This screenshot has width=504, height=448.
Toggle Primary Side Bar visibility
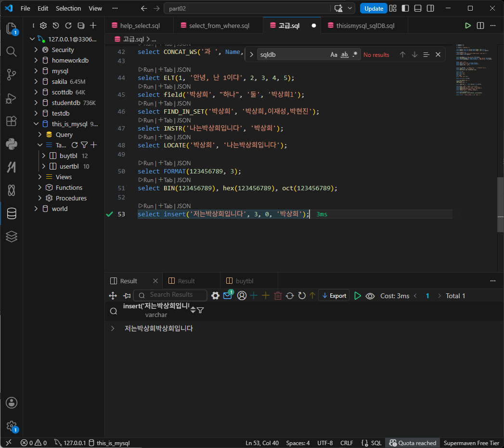tap(405, 8)
